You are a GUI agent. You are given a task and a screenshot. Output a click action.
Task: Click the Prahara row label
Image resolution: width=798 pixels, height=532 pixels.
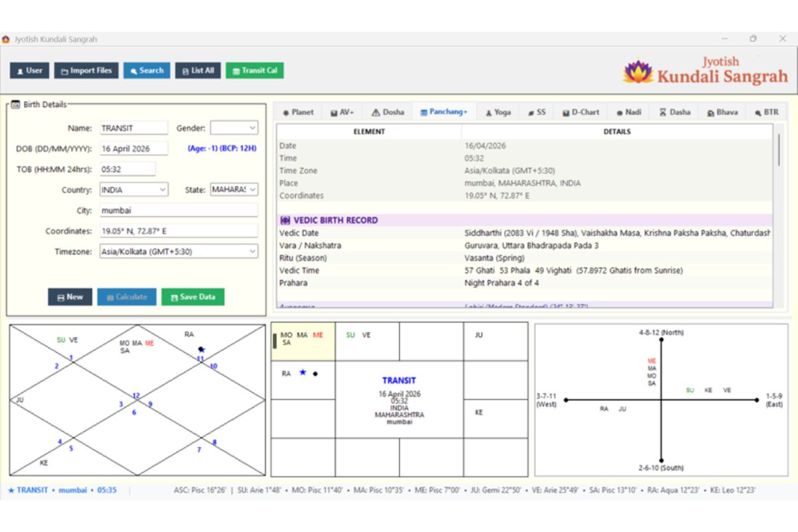(x=295, y=283)
